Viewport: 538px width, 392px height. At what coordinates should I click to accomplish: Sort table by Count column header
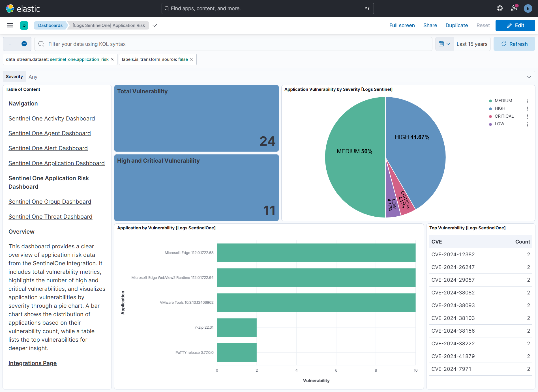tap(522, 242)
